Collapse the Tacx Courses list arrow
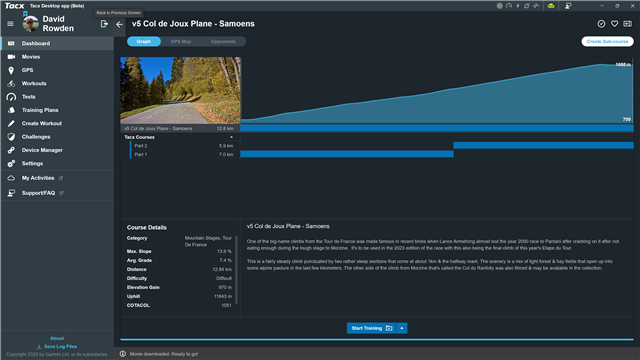This screenshot has height=360, width=640. click(231, 137)
